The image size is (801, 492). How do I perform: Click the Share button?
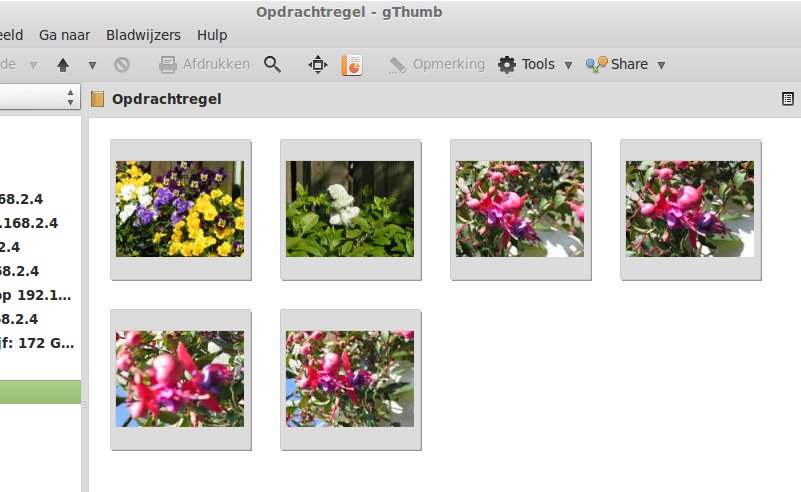tap(617, 64)
